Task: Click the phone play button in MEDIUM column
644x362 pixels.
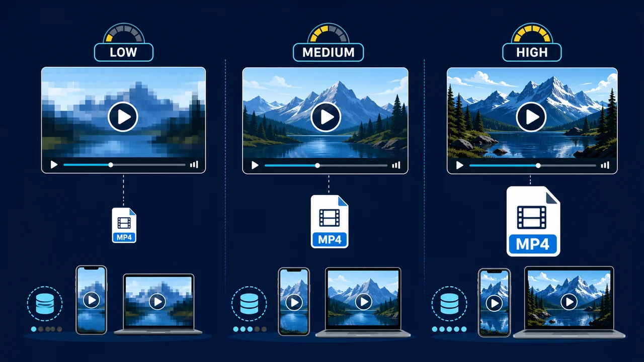Action: coord(294,302)
